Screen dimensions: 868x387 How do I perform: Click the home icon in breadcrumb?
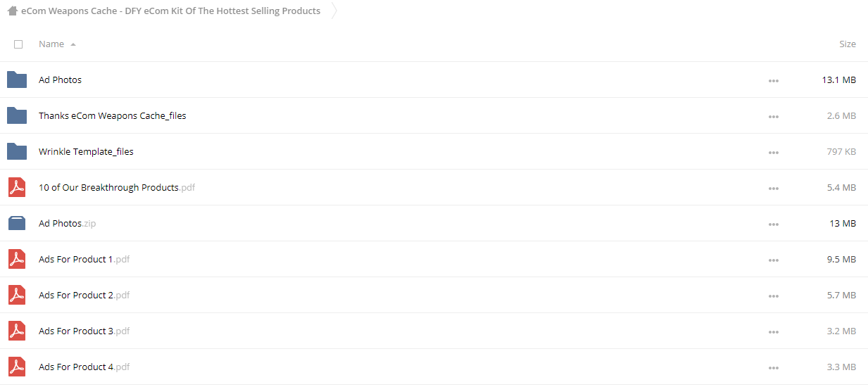12,11
